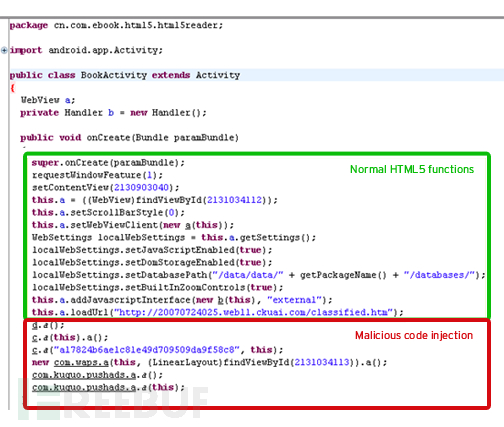This screenshot has height=427, width=504.
Task: Click the 'this.a.setScrollBarStyle(0);' line
Action: tap(108, 212)
